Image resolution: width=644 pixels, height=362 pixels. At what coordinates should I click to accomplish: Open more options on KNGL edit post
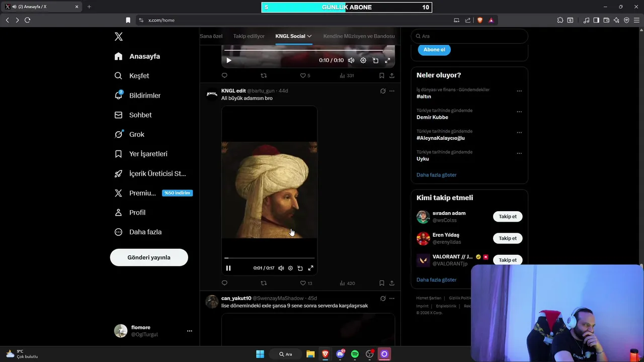pyautogui.click(x=392, y=91)
